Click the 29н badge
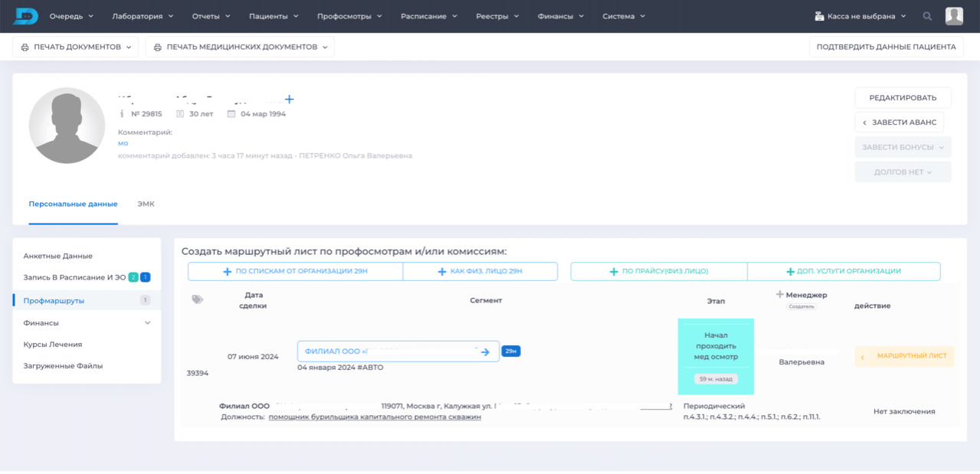This screenshot has height=474, width=980. [511, 351]
